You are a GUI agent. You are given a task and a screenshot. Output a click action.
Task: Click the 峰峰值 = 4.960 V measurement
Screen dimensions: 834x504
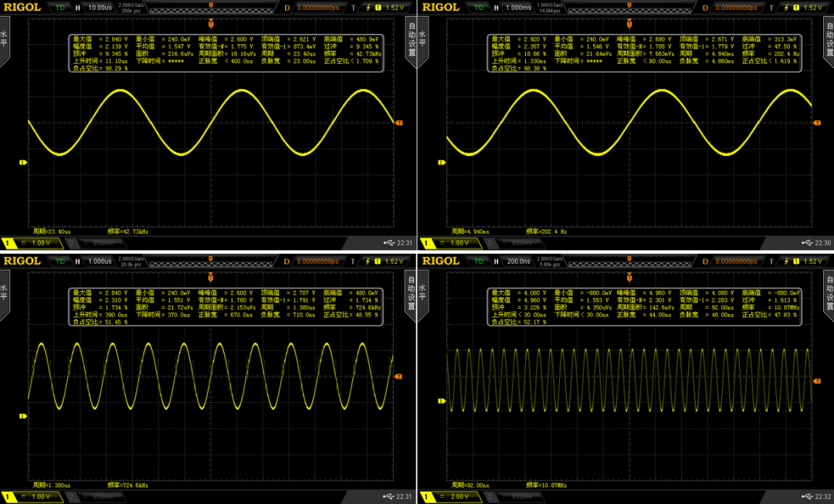click(x=644, y=293)
